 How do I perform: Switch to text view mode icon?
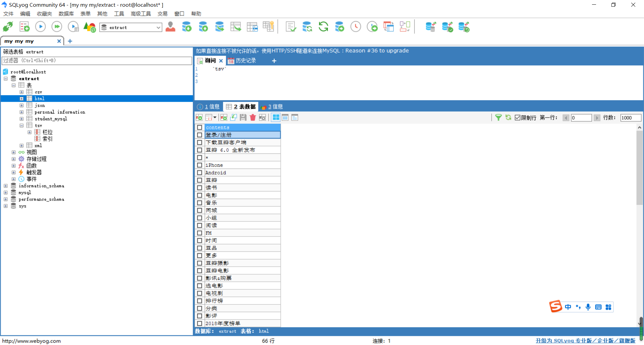point(295,118)
